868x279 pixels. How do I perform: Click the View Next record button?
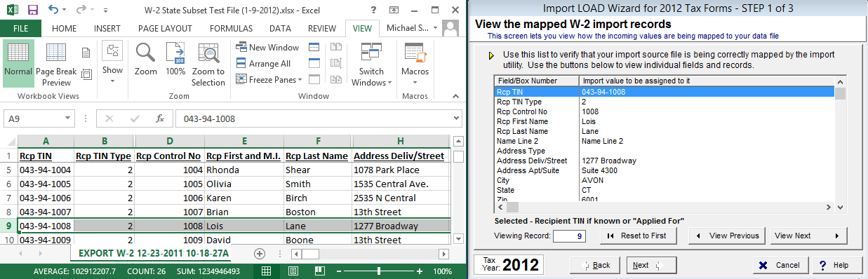click(x=808, y=236)
